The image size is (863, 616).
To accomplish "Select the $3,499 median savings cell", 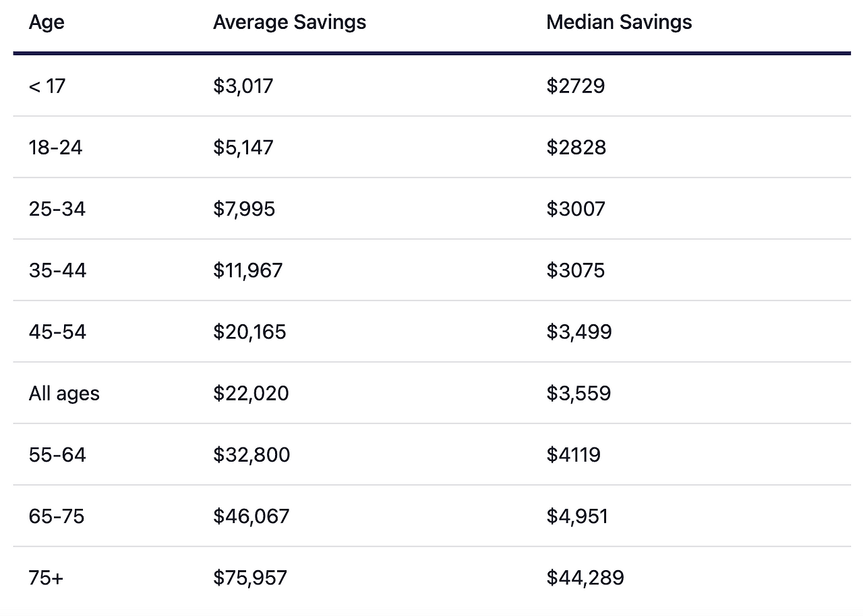I will (579, 332).
